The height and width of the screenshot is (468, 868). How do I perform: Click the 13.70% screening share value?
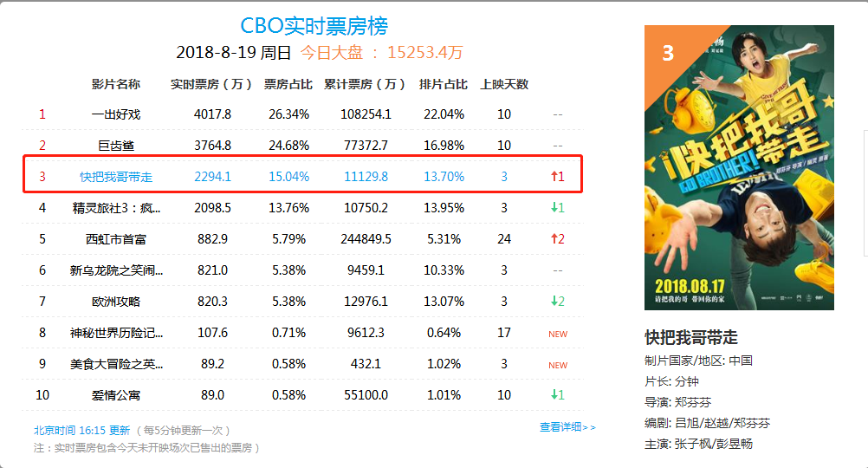444,177
